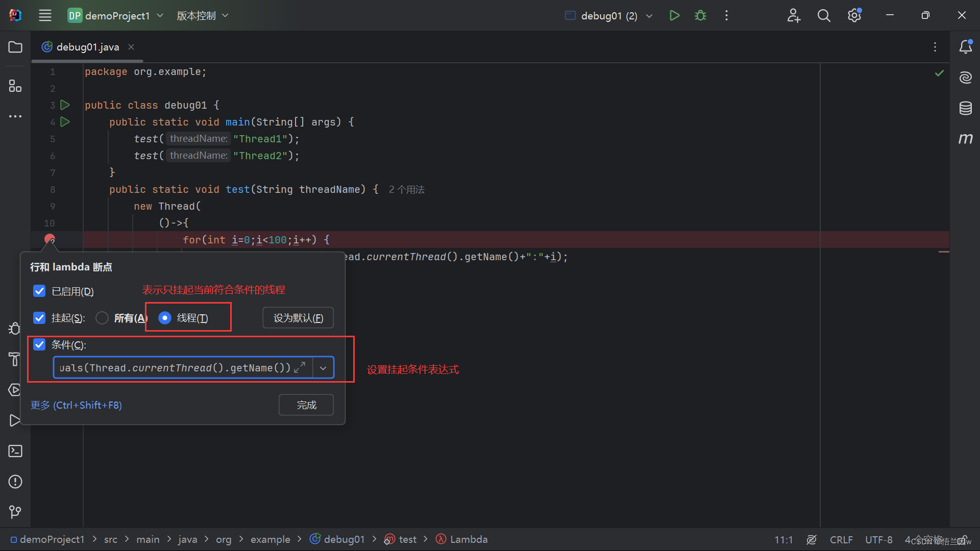This screenshot has height=551, width=980.
Task: Click the 2 个用法 usages hint
Action: (x=406, y=189)
